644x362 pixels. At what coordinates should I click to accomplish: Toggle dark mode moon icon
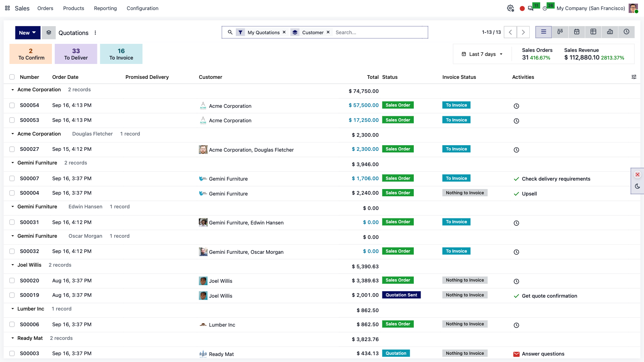click(x=638, y=186)
